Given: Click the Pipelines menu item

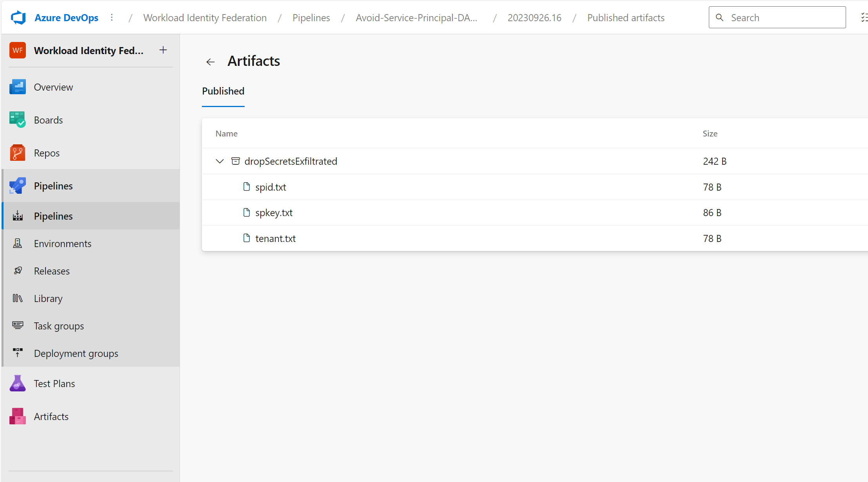Looking at the screenshot, I should [x=91, y=185].
